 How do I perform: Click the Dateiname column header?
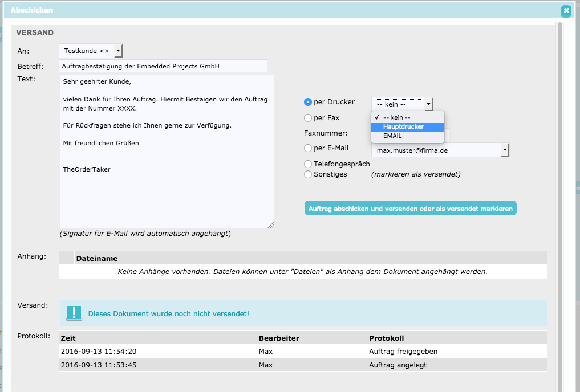[97, 259]
